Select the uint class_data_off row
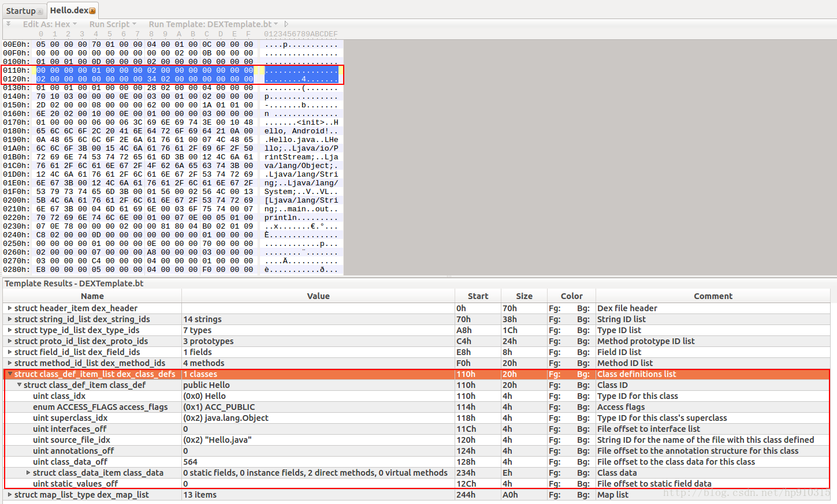Image resolution: width=837 pixels, height=504 pixels. coord(416,462)
